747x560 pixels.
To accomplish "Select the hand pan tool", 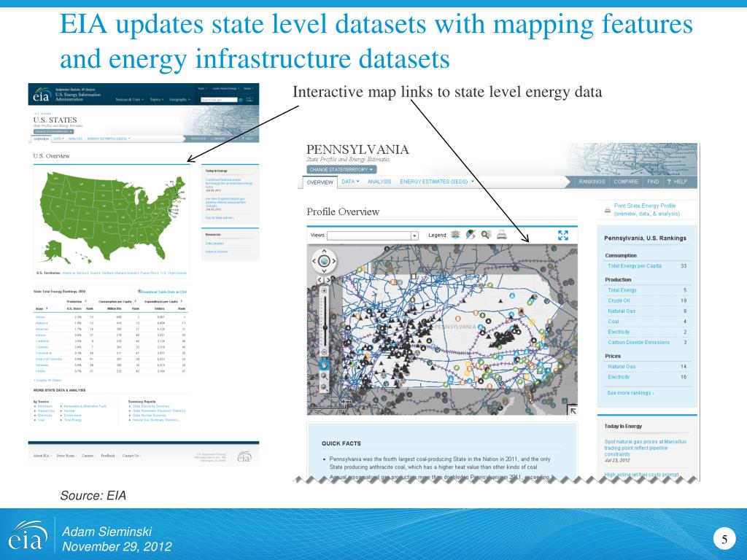I will [x=324, y=365].
